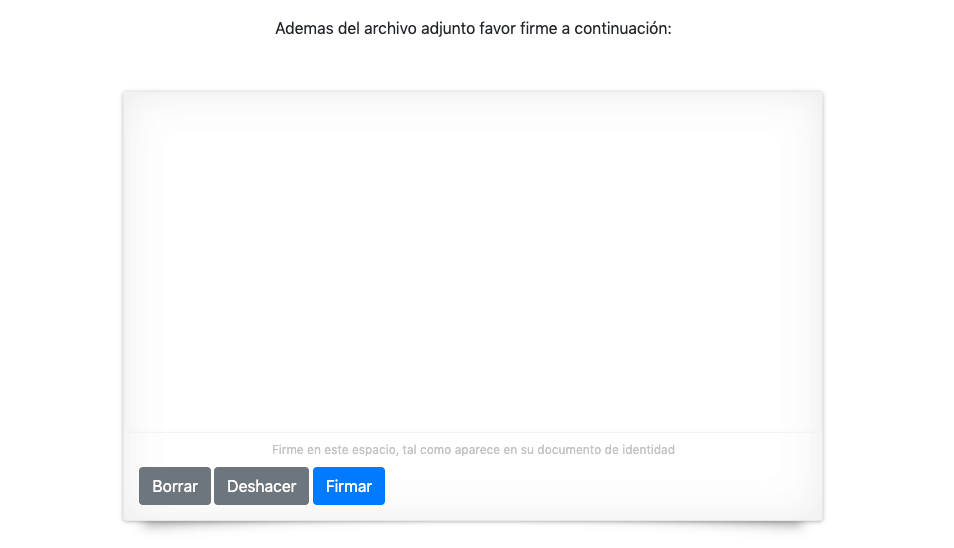Undo the last stroke using Deshacer
The height and width of the screenshot is (548, 954).
tap(261, 486)
